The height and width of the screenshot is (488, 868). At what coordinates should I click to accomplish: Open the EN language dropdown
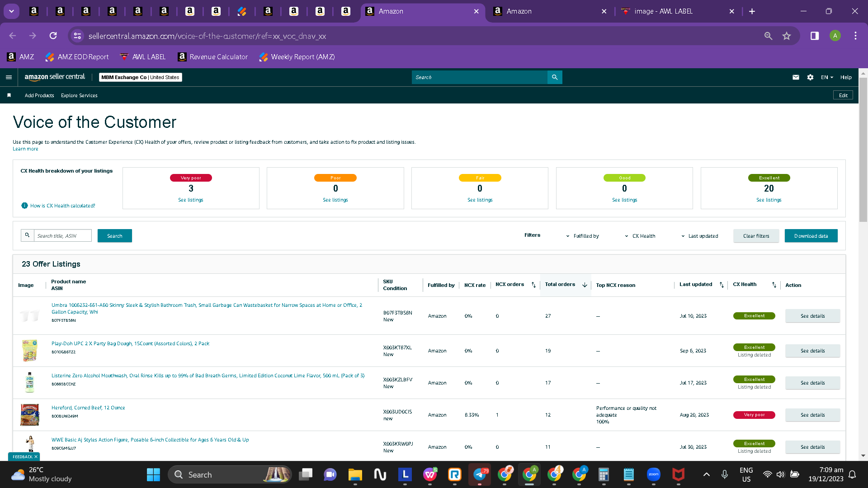tap(827, 77)
